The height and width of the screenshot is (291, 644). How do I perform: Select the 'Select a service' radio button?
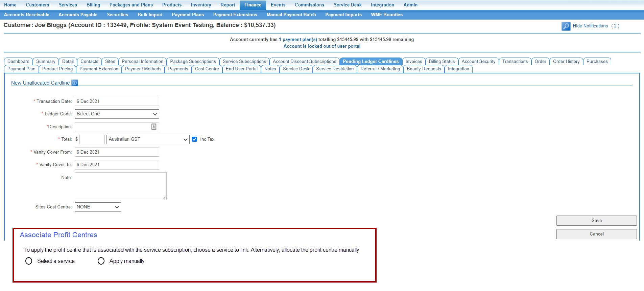29,261
